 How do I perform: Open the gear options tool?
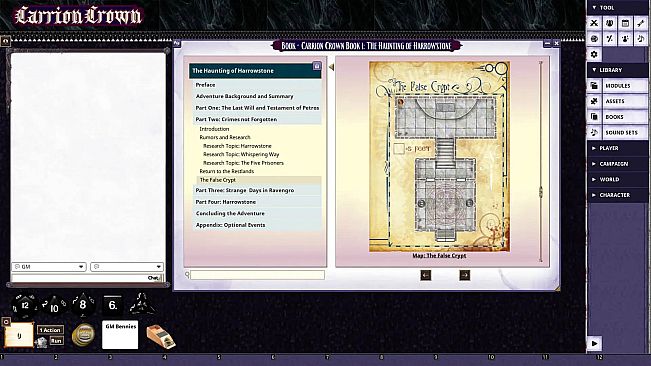pyautogui.click(x=594, y=54)
